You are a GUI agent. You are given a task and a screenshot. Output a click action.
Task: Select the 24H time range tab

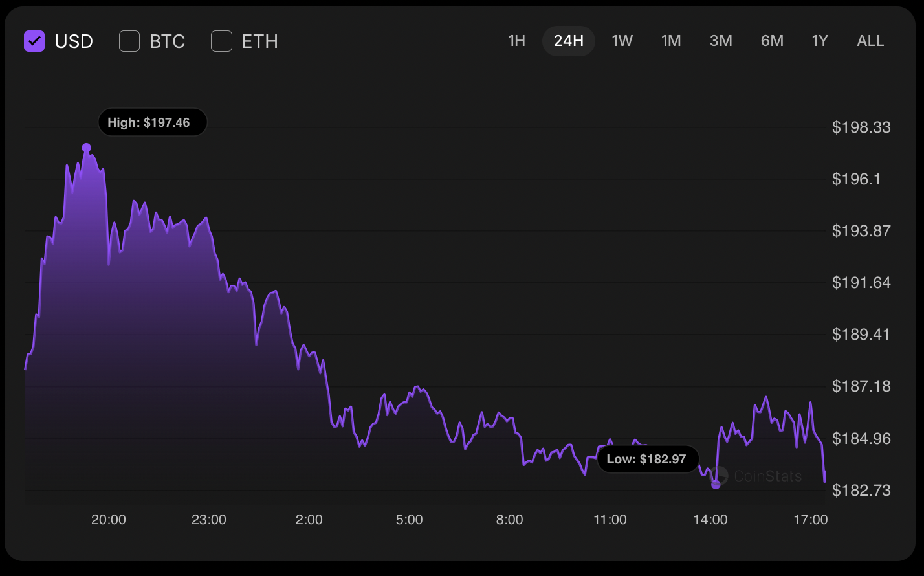coord(569,41)
